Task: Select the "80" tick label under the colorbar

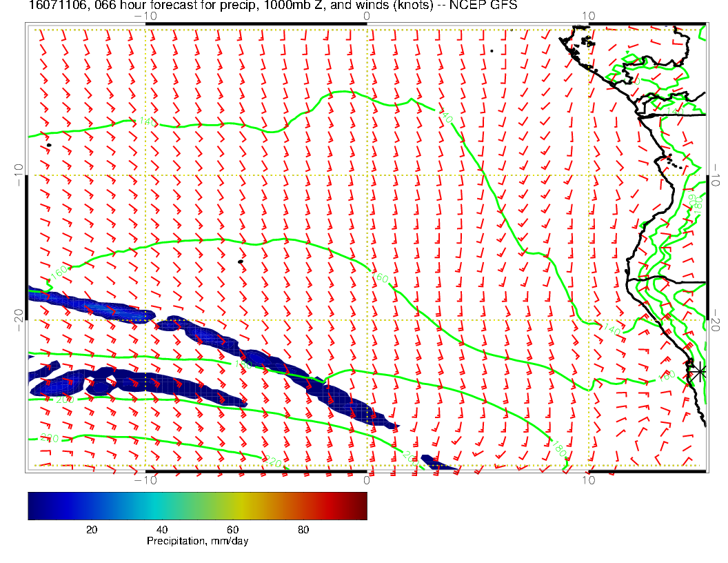Action: [303, 529]
